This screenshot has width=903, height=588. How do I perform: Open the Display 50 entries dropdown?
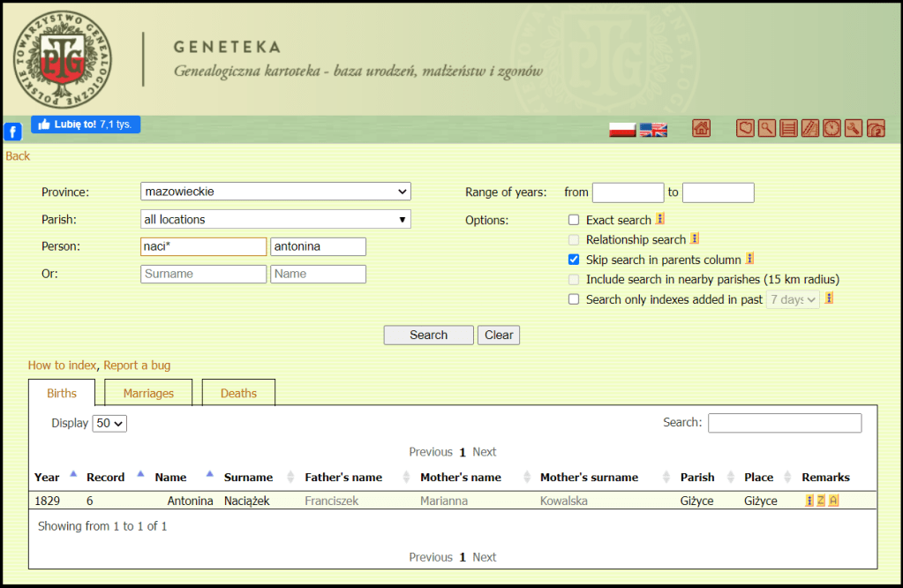110,423
